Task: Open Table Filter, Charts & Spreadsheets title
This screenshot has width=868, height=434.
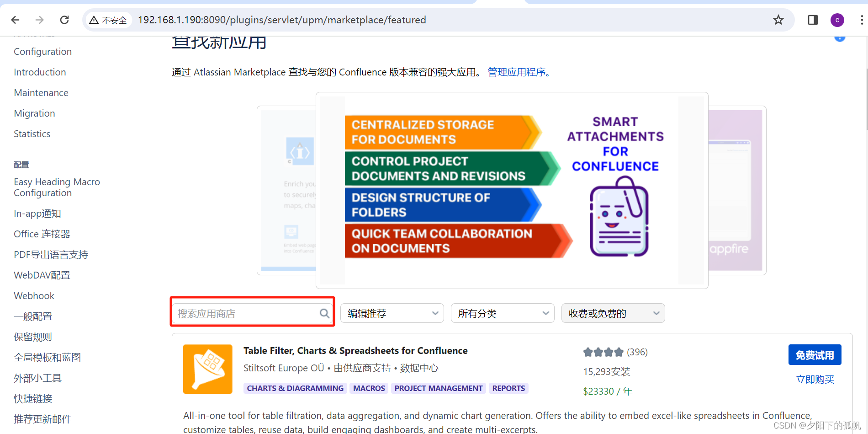Action: pyautogui.click(x=355, y=351)
